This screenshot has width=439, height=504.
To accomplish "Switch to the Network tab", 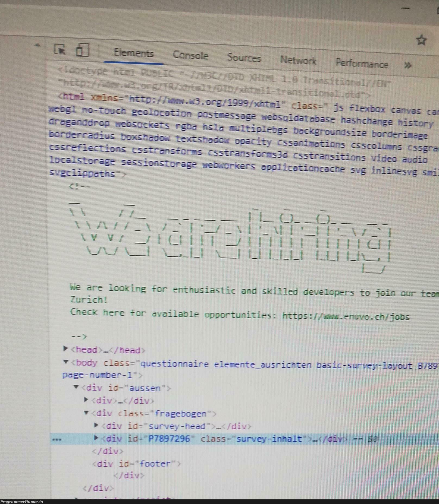I will (x=298, y=60).
